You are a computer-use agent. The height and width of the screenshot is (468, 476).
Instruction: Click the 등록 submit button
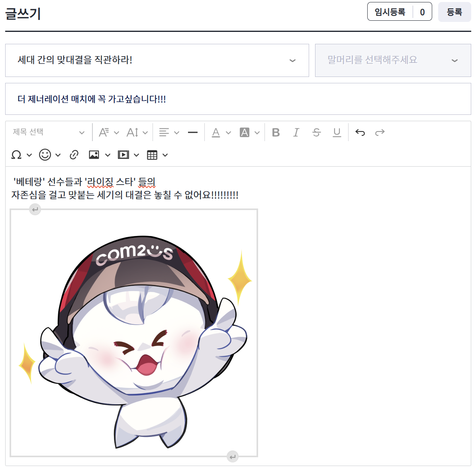(454, 12)
